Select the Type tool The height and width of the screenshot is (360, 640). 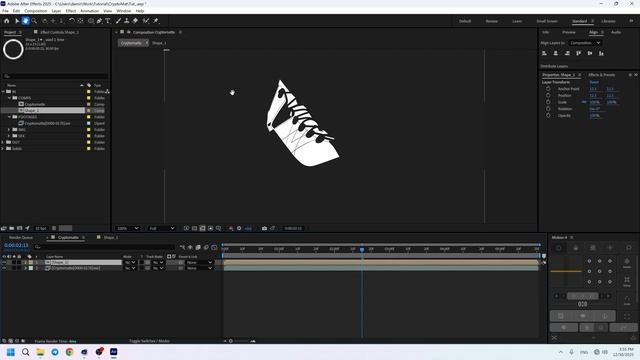[108, 21]
